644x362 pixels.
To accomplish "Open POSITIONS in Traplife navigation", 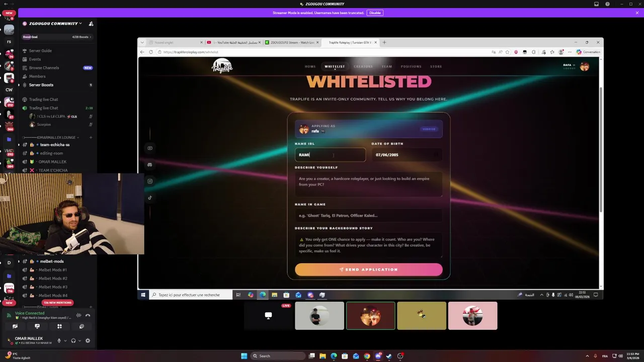I will 411,66.
